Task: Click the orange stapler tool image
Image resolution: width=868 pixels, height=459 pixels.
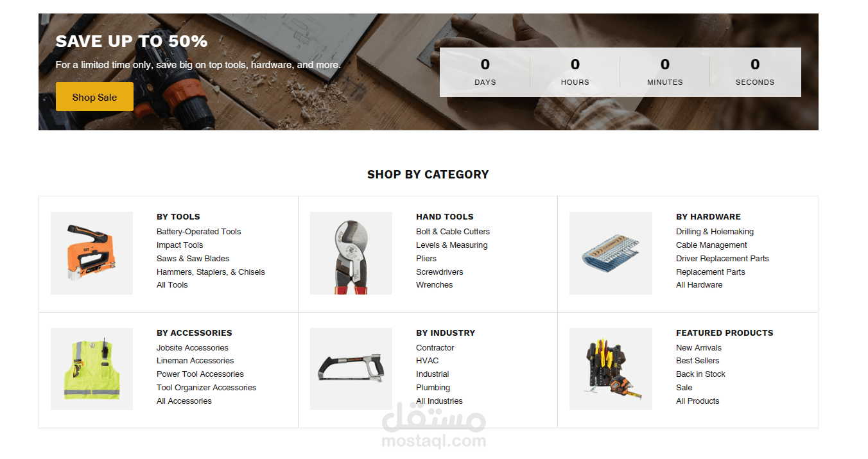Action: (92, 253)
